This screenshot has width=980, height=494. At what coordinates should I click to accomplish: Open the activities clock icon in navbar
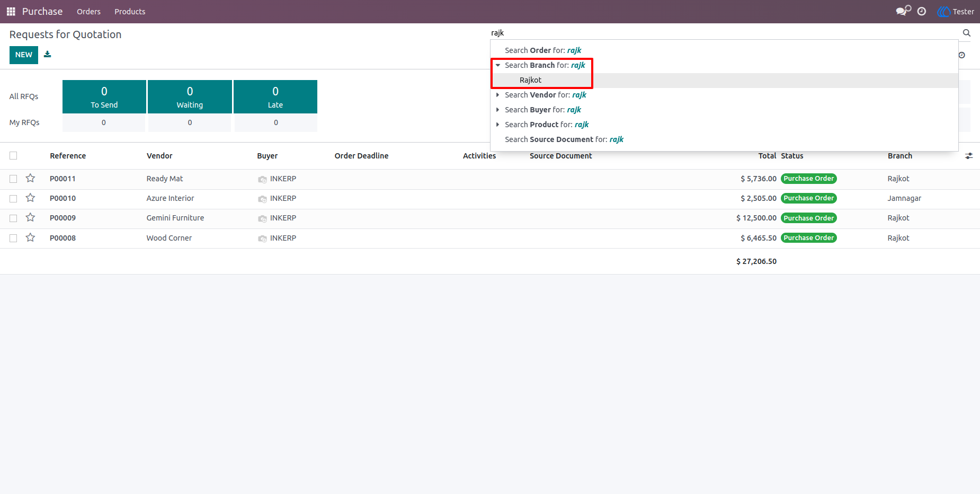pos(922,11)
